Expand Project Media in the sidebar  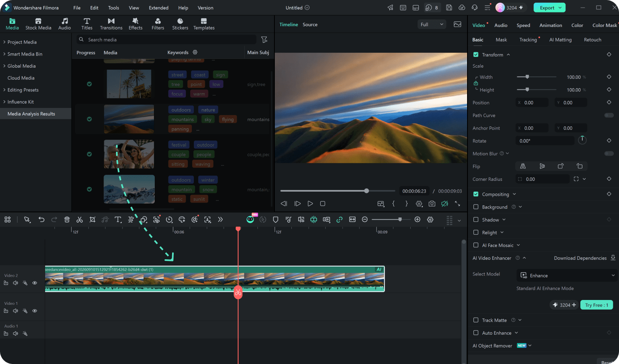[x=4, y=42]
